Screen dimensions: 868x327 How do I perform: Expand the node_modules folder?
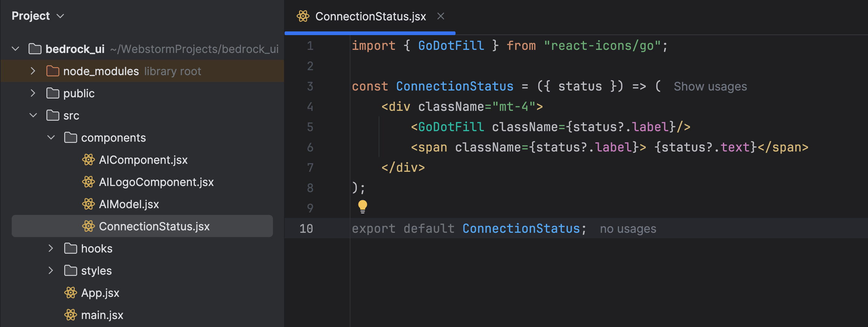pyautogui.click(x=33, y=71)
